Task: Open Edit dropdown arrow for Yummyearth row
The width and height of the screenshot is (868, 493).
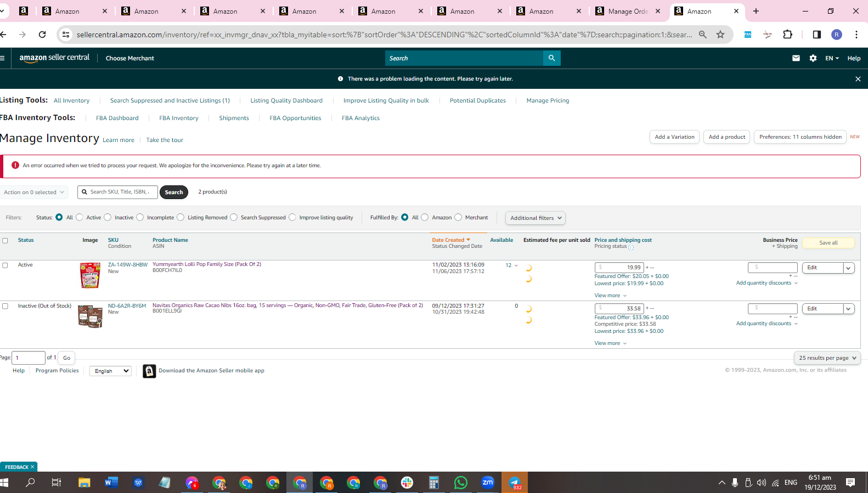Action: tap(849, 268)
